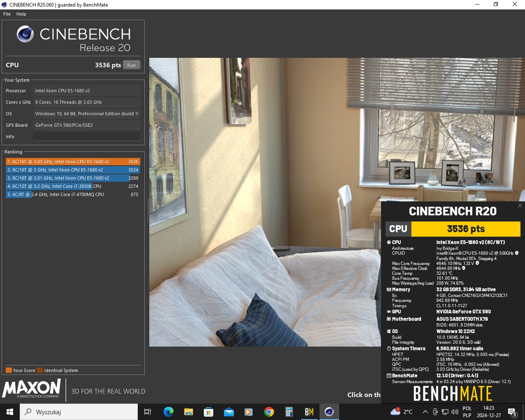Select ranking row 3 scoring 3269
Image resolution: width=525 pixels, height=420 pixels.
click(x=73, y=178)
